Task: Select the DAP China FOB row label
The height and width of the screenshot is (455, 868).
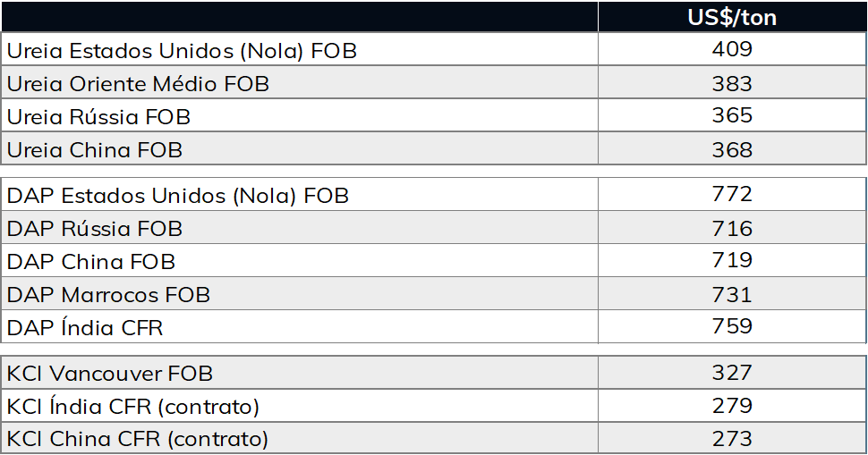Action: (x=91, y=262)
